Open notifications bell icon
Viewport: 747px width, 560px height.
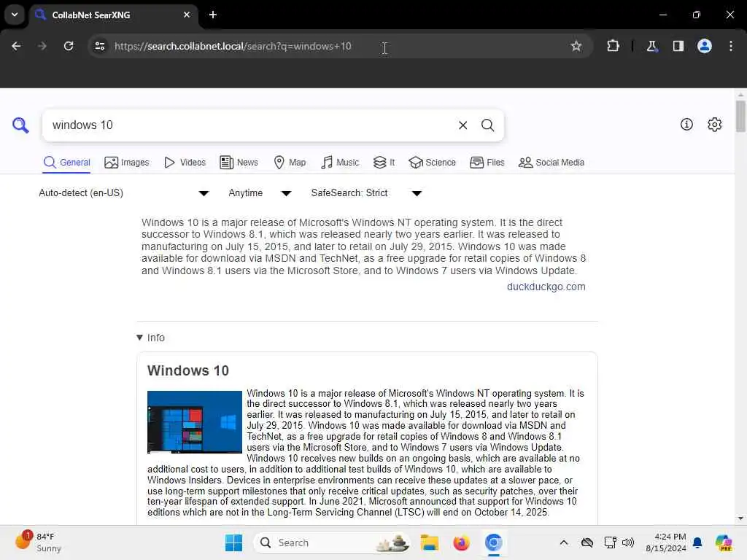click(x=697, y=542)
